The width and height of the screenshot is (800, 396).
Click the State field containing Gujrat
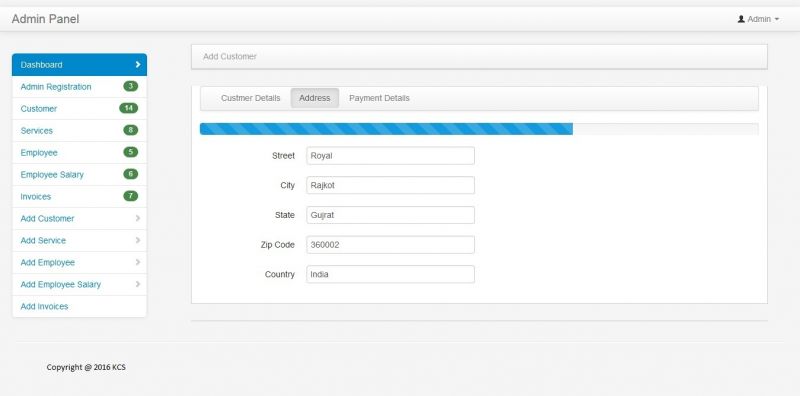pyautogui.click(x=390, y=215)
